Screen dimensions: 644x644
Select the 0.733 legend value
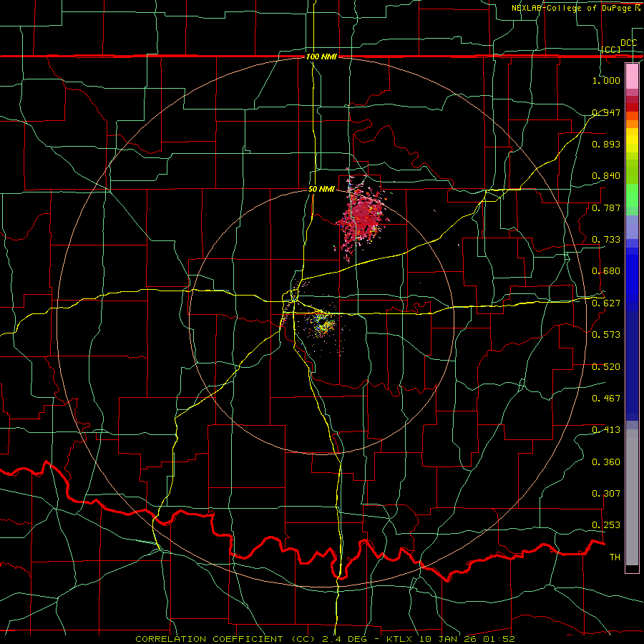(x=606, y=240)
